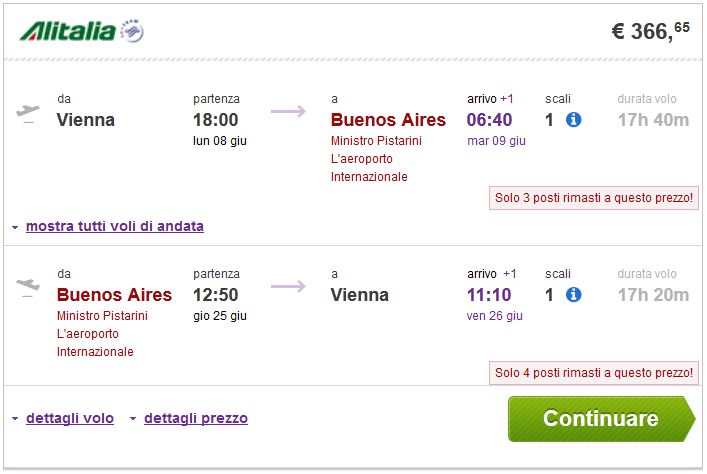The height and width of the screenshot is (474, 707).
Task: Click the Alitalia airline logo
Action: click(81, 32)
